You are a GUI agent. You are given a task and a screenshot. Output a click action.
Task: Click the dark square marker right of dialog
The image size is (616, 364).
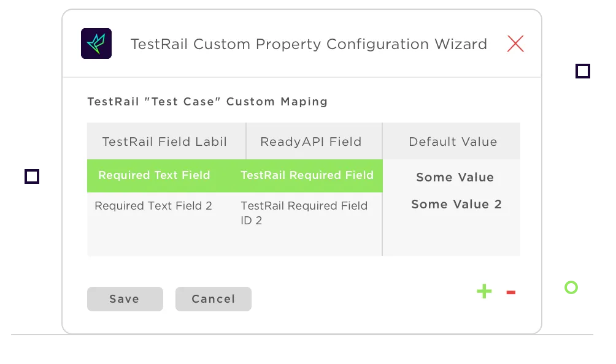click(583, 71)
